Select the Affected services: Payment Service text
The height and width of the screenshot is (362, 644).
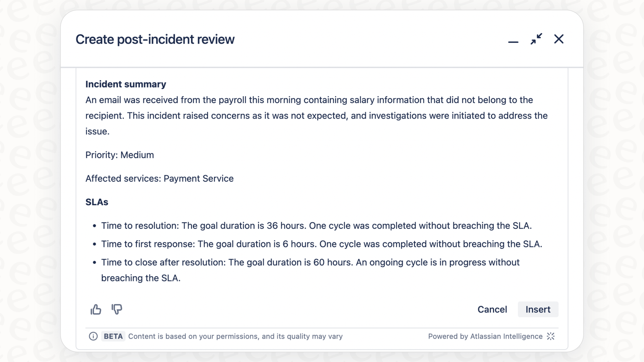pyautogui.click(x=159, y=179)
